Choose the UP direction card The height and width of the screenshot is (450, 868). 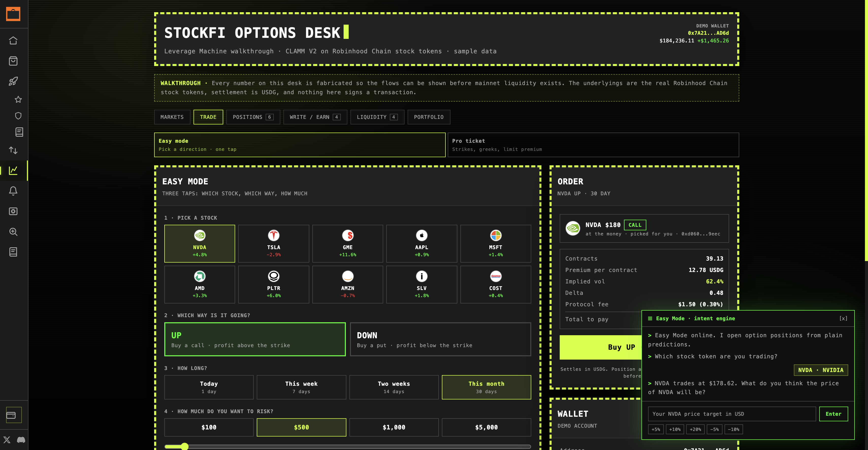click(255, 340)
